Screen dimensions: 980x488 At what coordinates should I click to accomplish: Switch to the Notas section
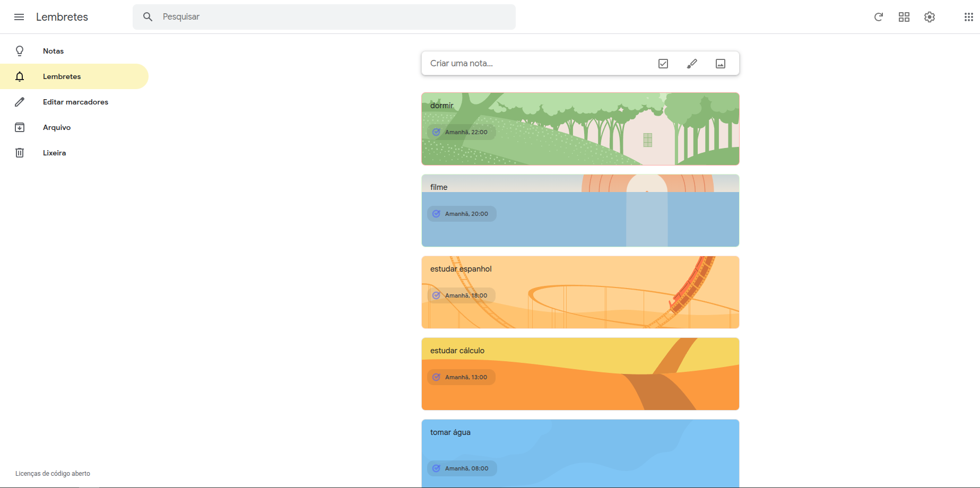(x=53, y=50)
